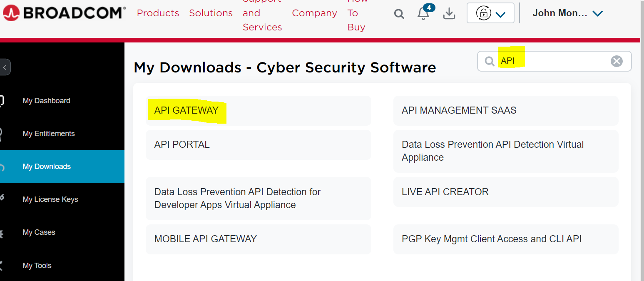This screenshot has width=644, height=281.
Task: Click the product search input field
Action: (554, 61)
